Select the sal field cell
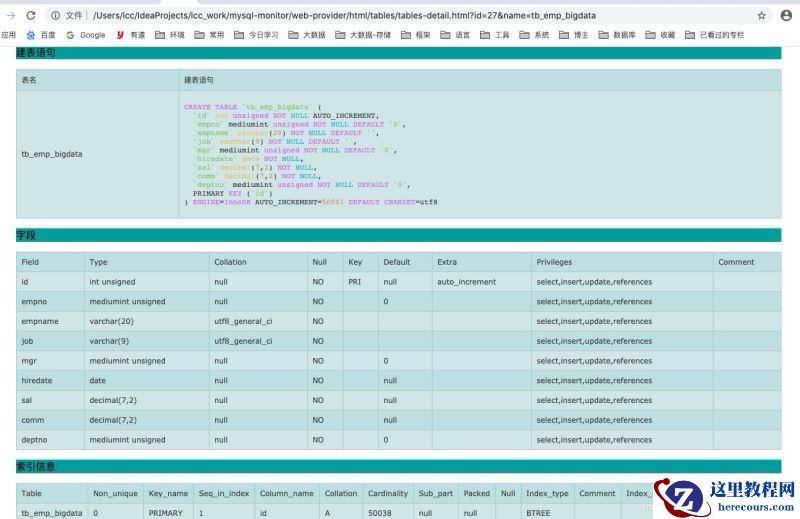 [50, 401]
